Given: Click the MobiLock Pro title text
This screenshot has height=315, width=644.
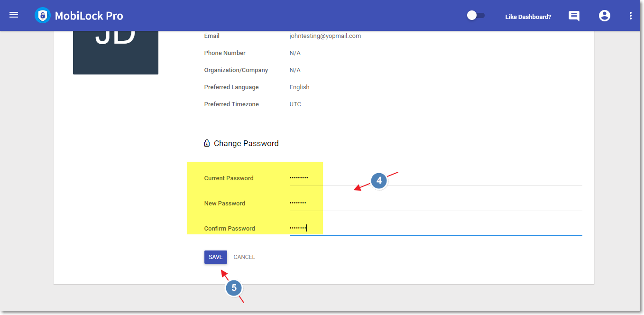Looking at the screenshot, I should point(89,16).
